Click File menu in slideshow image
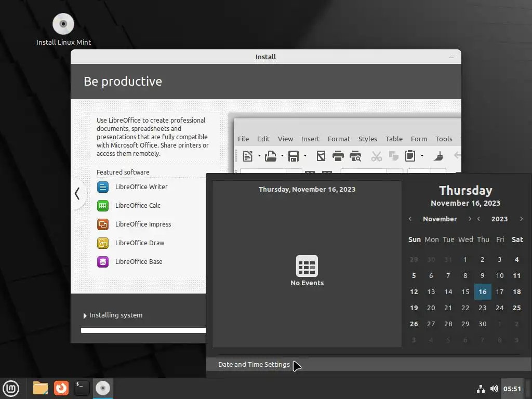Screen dimensions: 532x399 coord(243,139)
